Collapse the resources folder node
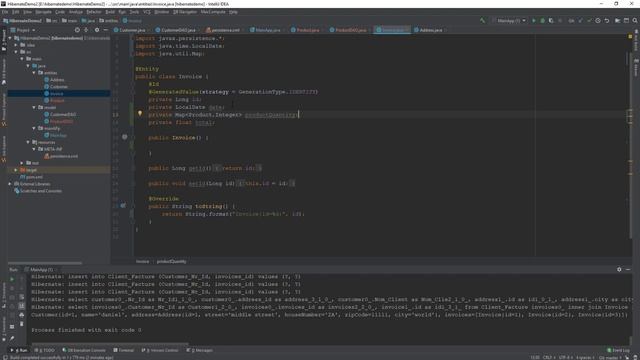 coord(28,142)
